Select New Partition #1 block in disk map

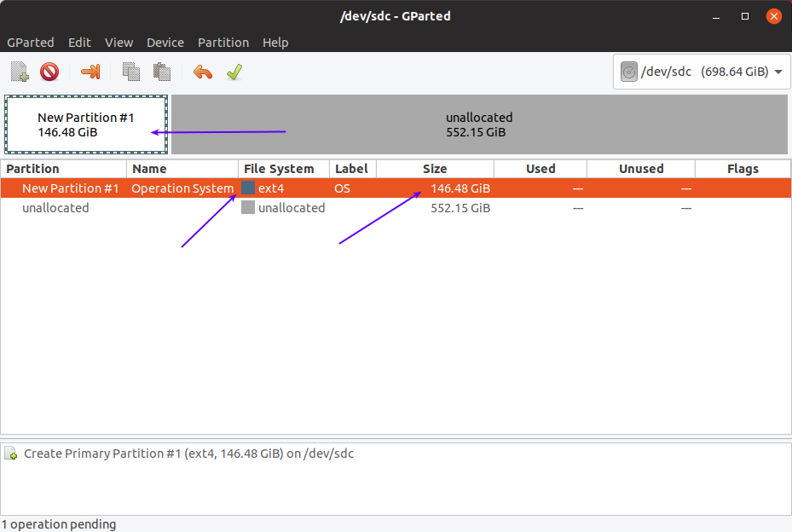coord(86,124)
